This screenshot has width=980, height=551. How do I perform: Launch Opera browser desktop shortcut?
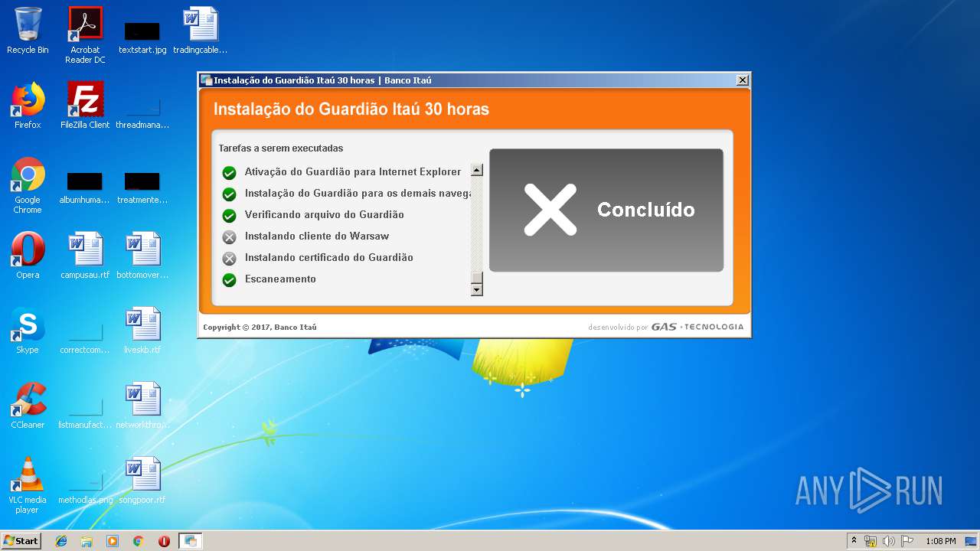28,256
